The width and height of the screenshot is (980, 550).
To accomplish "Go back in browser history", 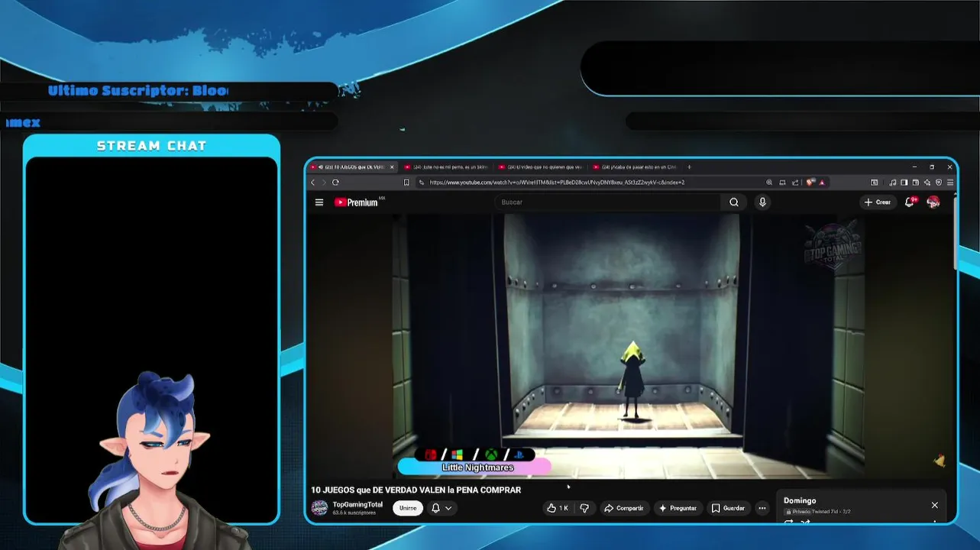I will 312,183.
